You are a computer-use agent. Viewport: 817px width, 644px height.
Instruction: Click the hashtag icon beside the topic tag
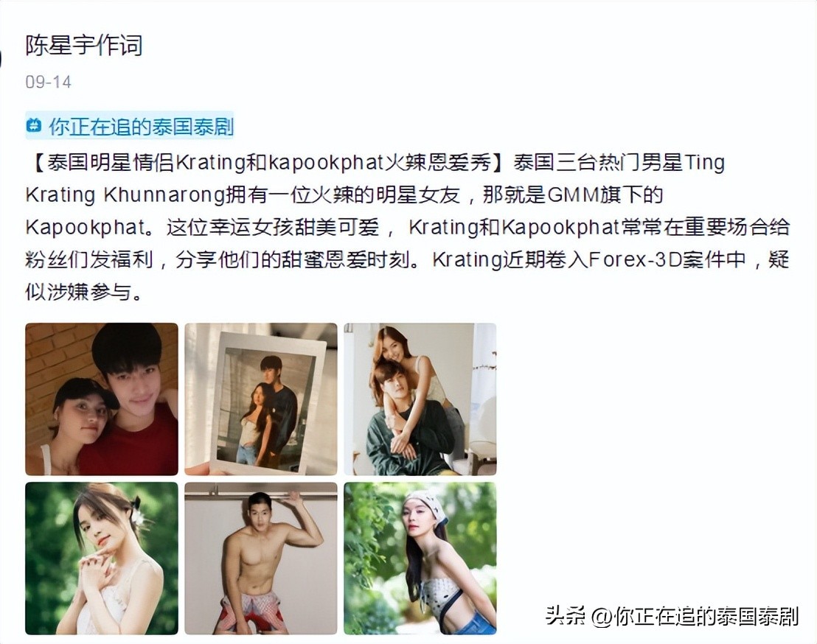click(34, 125)
